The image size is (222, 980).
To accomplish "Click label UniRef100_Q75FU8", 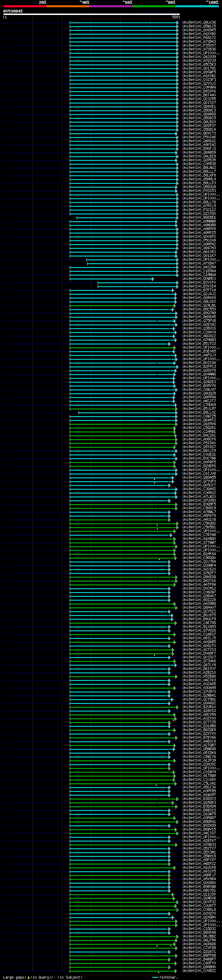I will coord(199,320).
